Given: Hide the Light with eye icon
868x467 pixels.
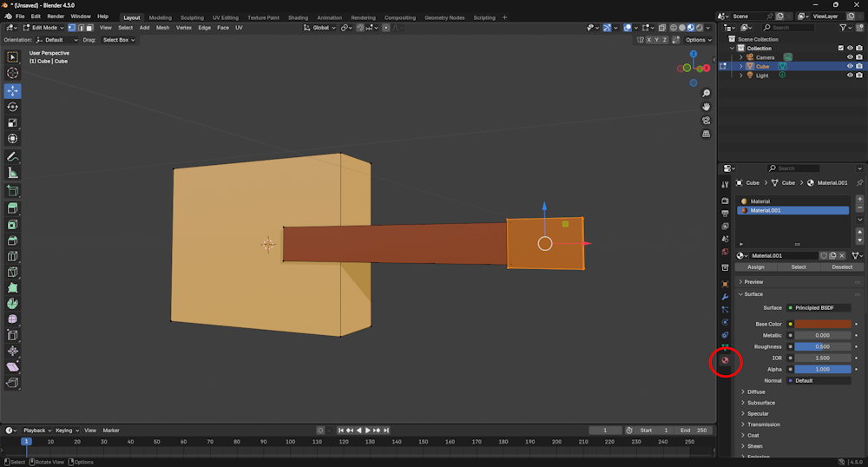Looking at the screenshot, I should pos(850,76).
